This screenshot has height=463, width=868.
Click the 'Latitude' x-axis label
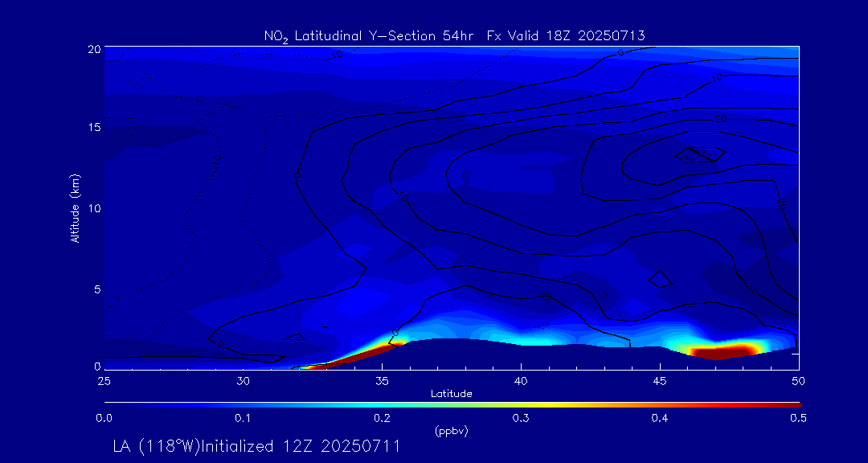click(x=451, y=394)
